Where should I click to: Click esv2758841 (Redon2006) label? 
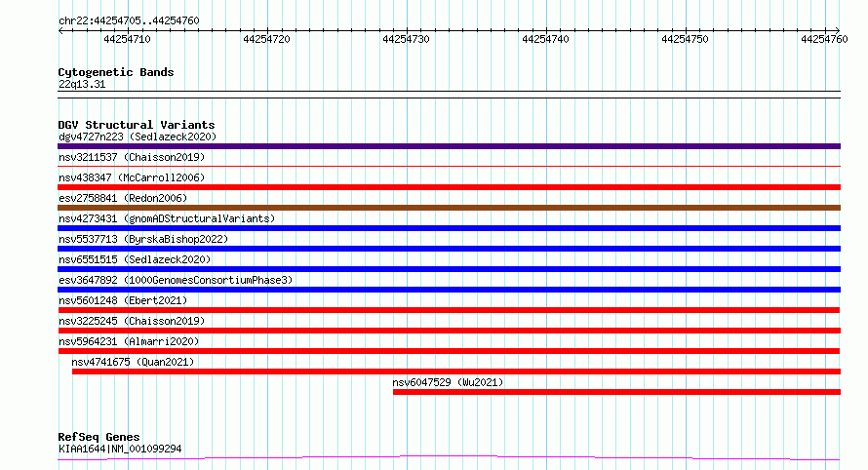click(x=123, y=198)
